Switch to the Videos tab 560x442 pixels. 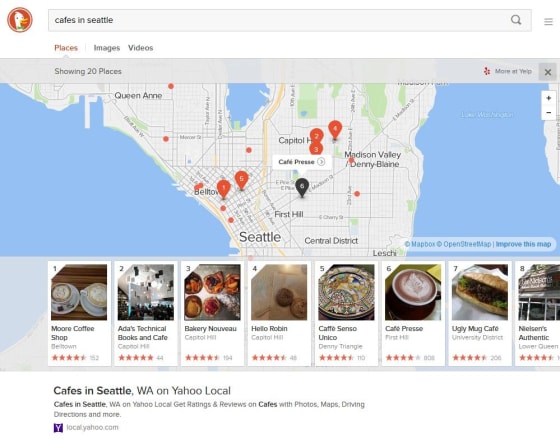coord(141,48)
